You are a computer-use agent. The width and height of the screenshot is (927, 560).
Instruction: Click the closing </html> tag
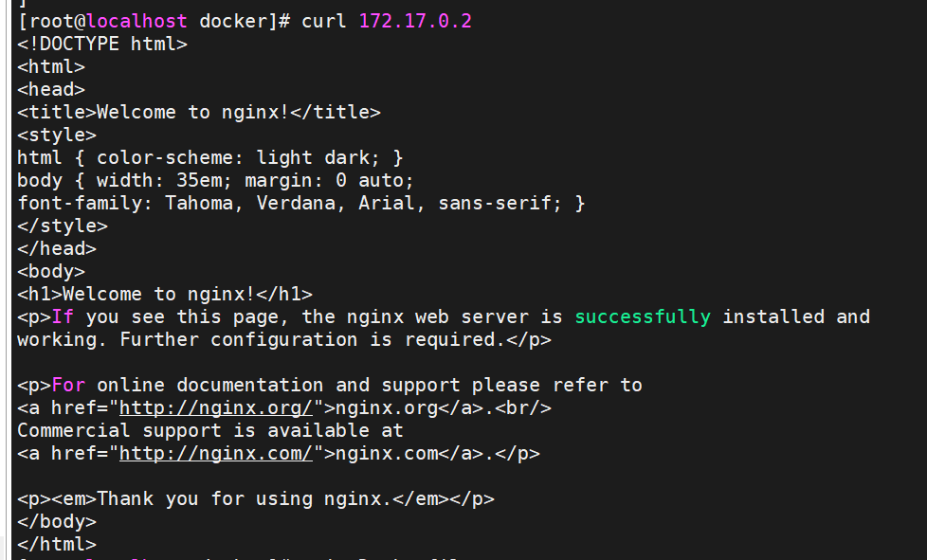(57, 544)
